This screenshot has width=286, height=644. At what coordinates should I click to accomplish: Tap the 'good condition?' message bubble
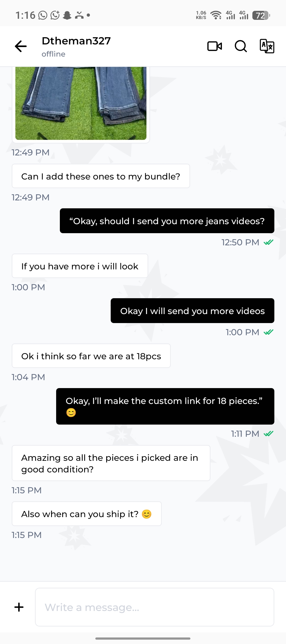[x=111, y=463]
